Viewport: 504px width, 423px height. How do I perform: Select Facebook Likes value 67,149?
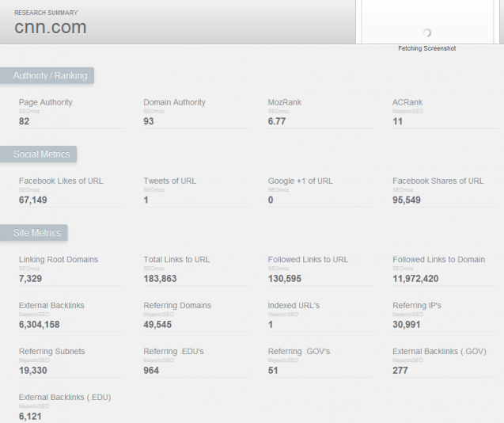point(32,200)
